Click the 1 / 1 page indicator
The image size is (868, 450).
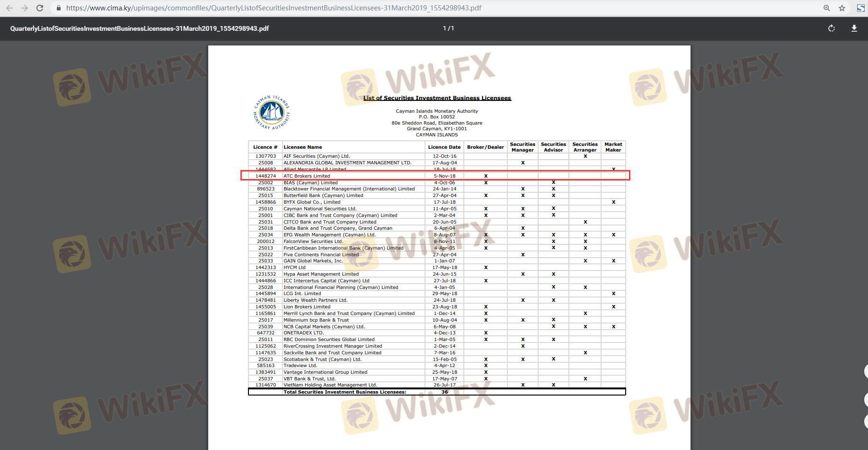[x=448, y=28]
